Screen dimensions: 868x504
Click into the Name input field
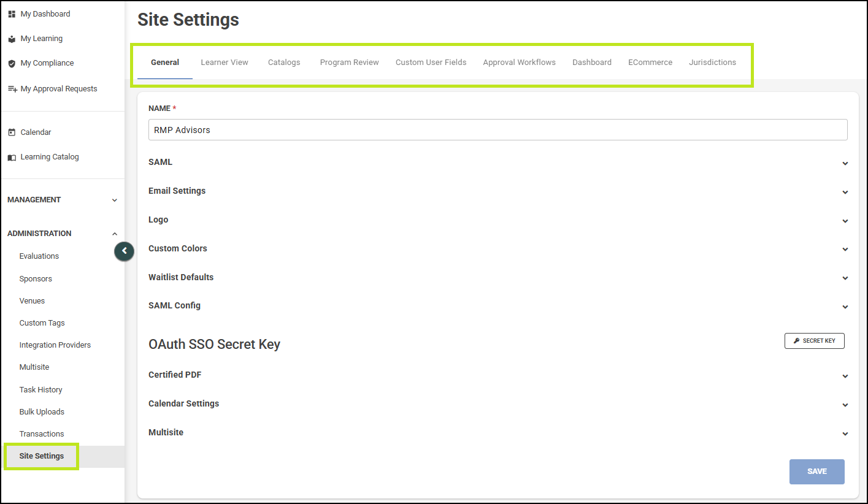497,130
